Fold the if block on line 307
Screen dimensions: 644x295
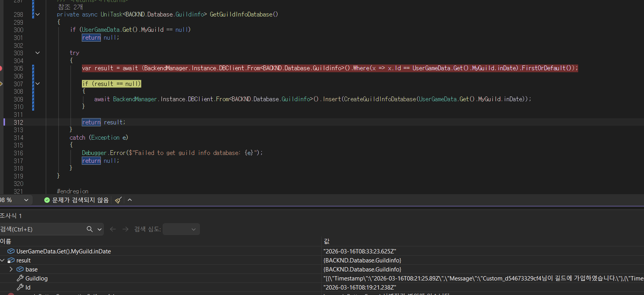coord(38,84)
